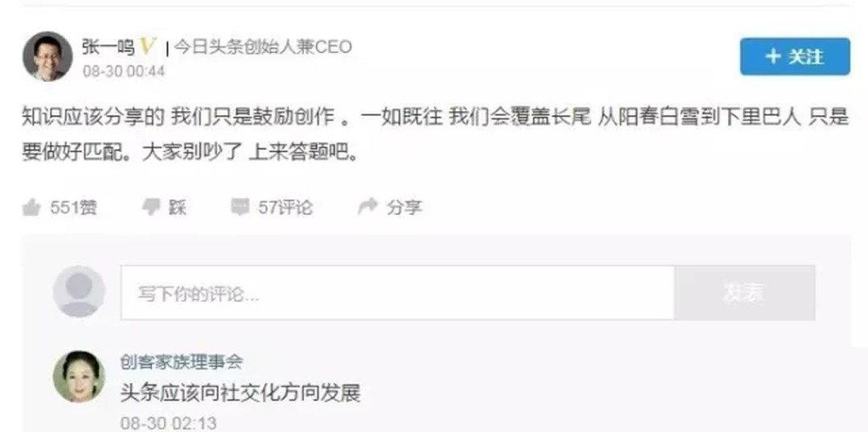Click the share arrow icon

click(367, 207)
